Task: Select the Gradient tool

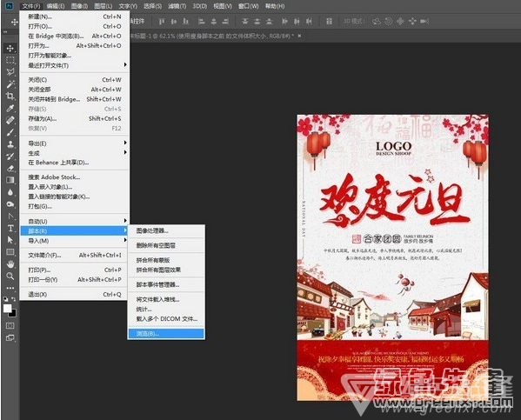Action: (x=10, y=180)
